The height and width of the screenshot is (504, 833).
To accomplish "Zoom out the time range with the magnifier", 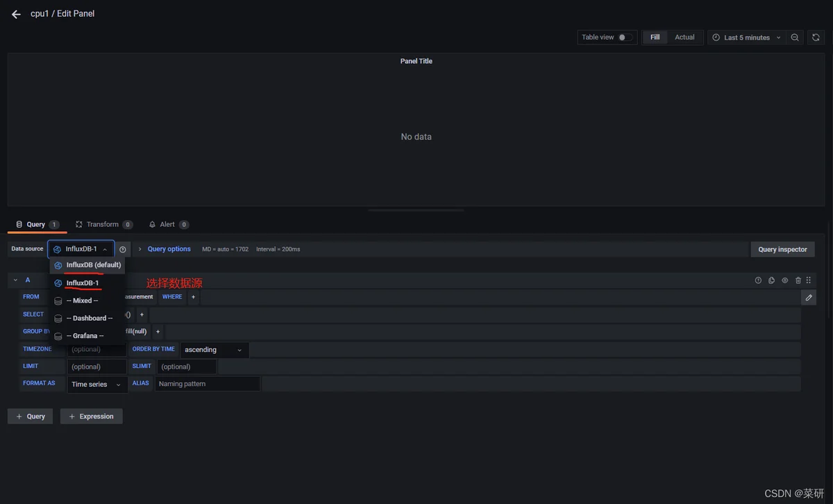I will click(x=795, y=37).
